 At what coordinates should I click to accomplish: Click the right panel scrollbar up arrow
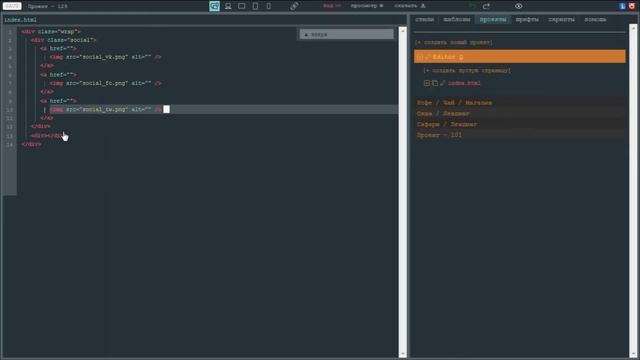pos(633,28)
